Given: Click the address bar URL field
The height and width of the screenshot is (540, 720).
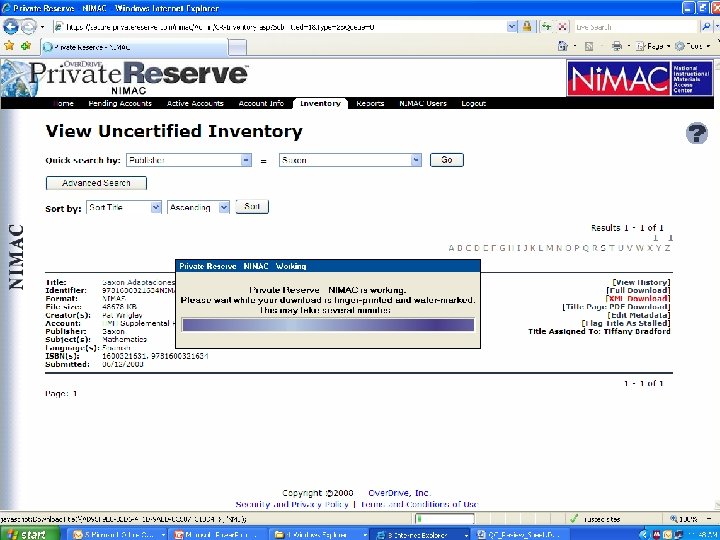Looking at the screenshot, I should pos(280,27).
